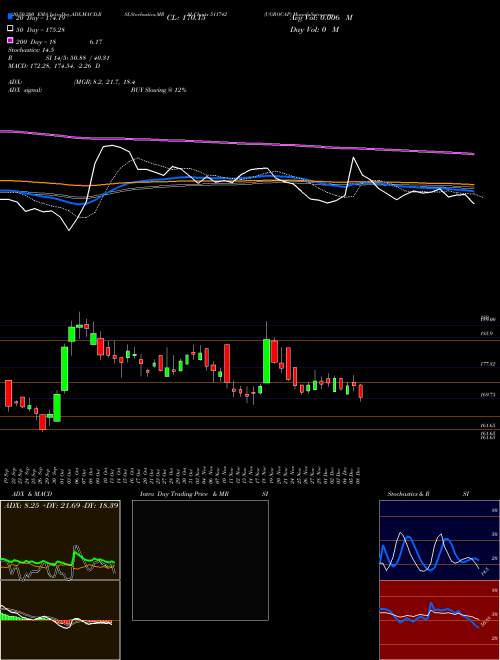Click the 'ADX: 8.25 +DY: 21.69 -DY: 18.39' header
This screenshot has height=660, width=500.
[61, 505]
